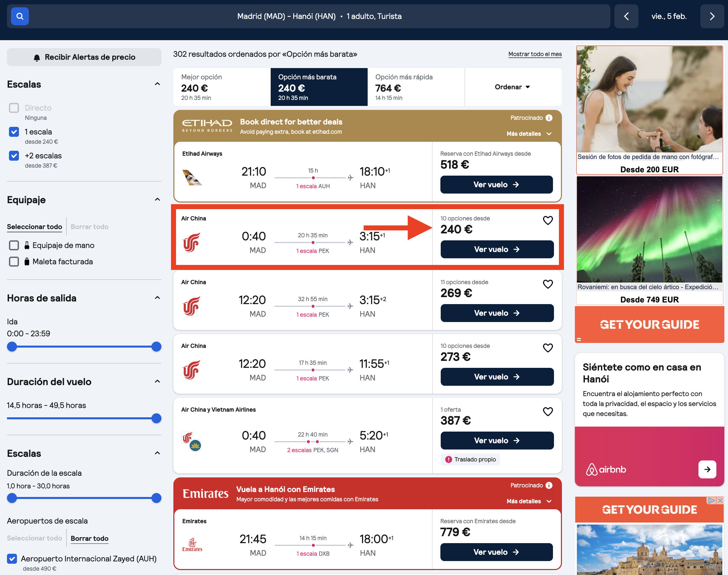This screenshot has height=575, width=728.
Task: Collapse the top Escalas section
Action: [x=157, y=84]
